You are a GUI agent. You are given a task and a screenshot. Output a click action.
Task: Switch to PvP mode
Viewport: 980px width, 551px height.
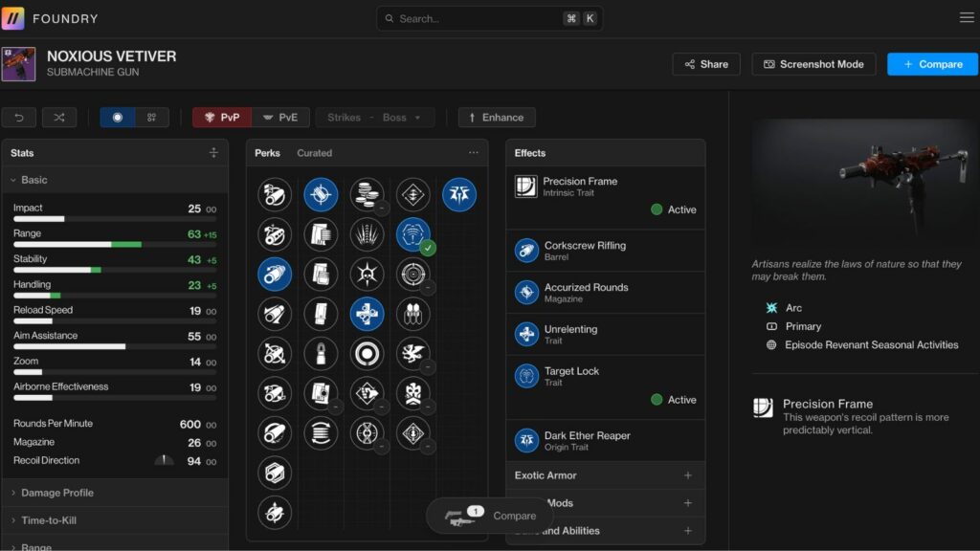(222, 118)
